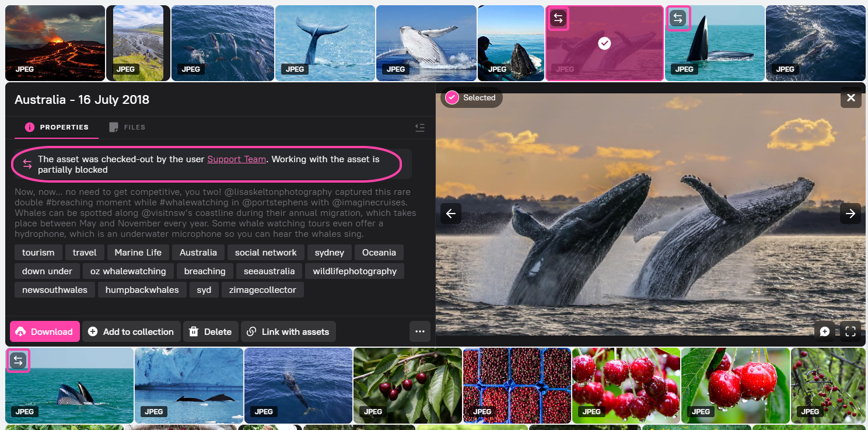
Task: Click the checked-out icon on the bottom-left whale thumbnail
Action: (18, 361)
